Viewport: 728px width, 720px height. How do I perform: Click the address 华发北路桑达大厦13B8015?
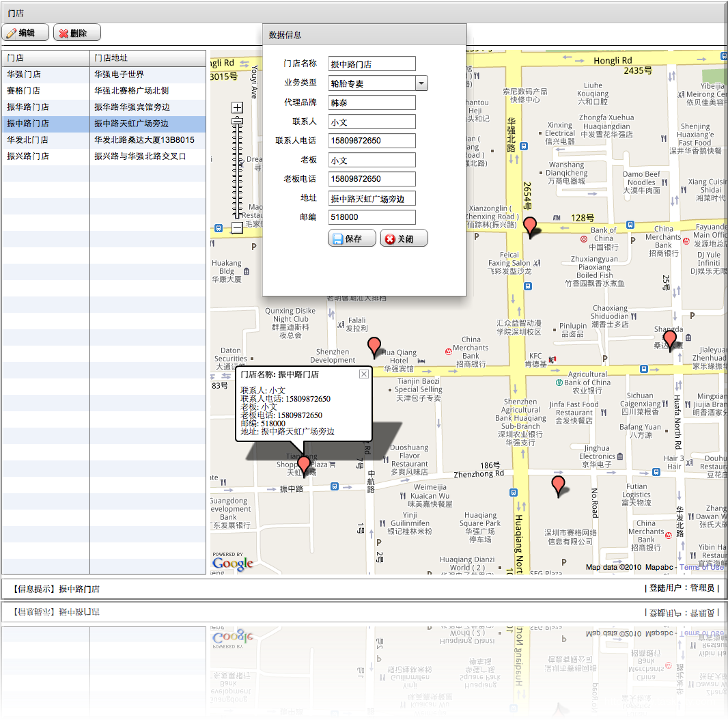144,140
